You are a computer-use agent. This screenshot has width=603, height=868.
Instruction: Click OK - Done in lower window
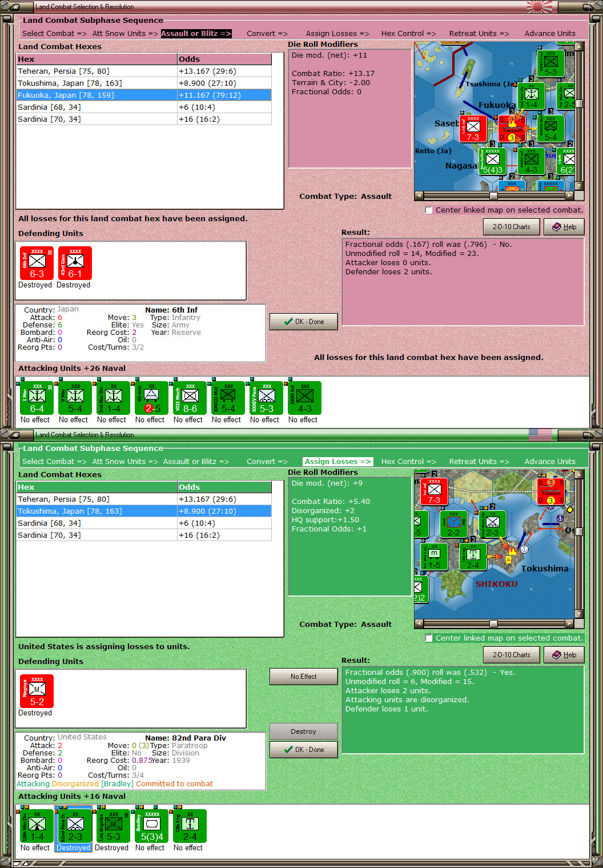pos(304,750)
